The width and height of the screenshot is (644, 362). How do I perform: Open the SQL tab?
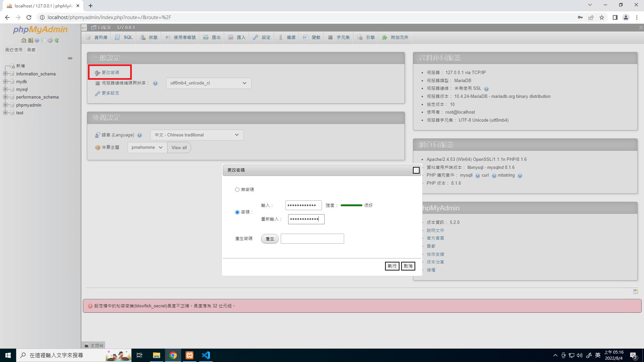coord(124,37)
